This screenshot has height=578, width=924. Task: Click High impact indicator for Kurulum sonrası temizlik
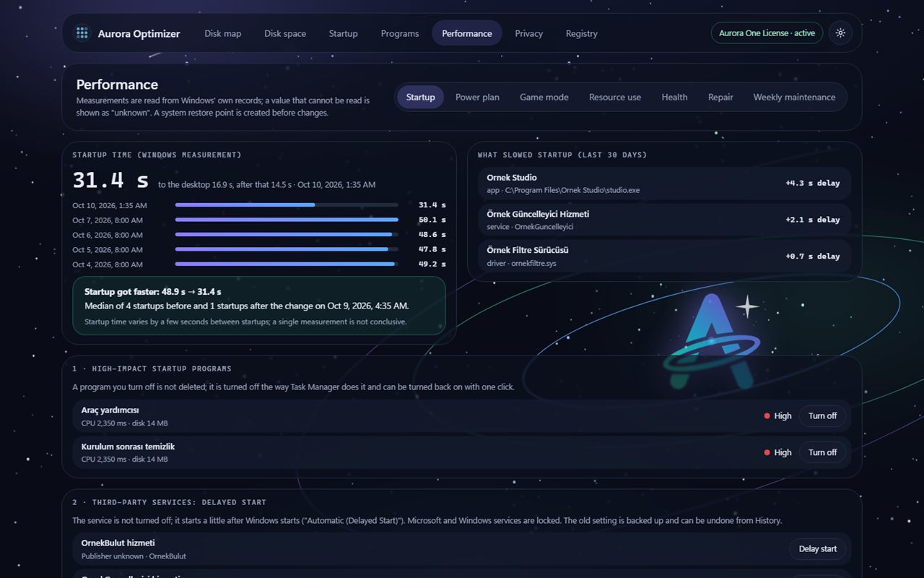click(x=778, y=452)
